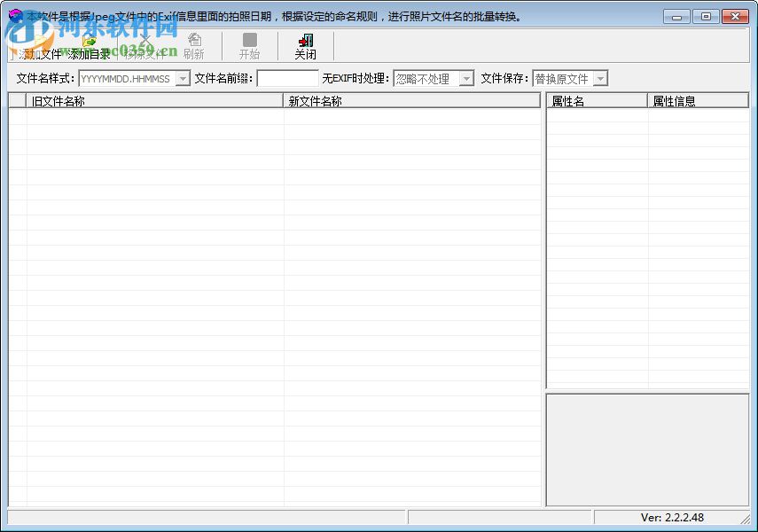Click inside the 文件名前缀 input box
Screen dimensions: 758x532
286,78
